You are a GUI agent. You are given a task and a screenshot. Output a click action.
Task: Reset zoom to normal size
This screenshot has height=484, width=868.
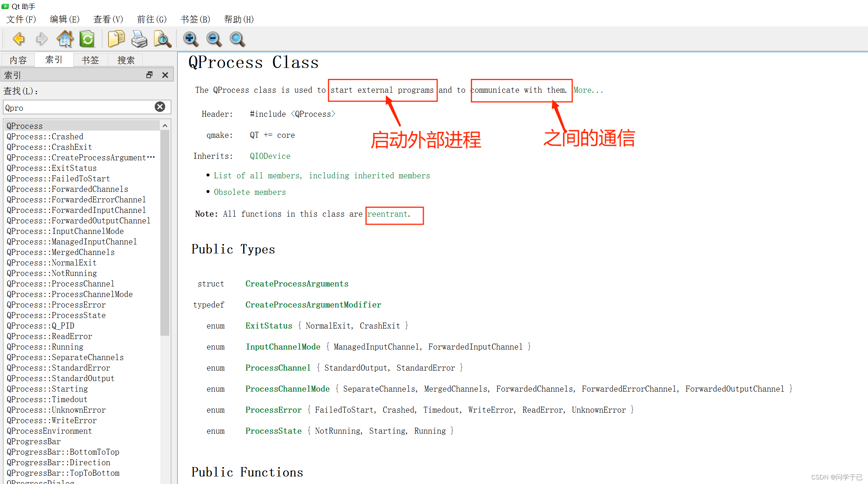point(237,39)
